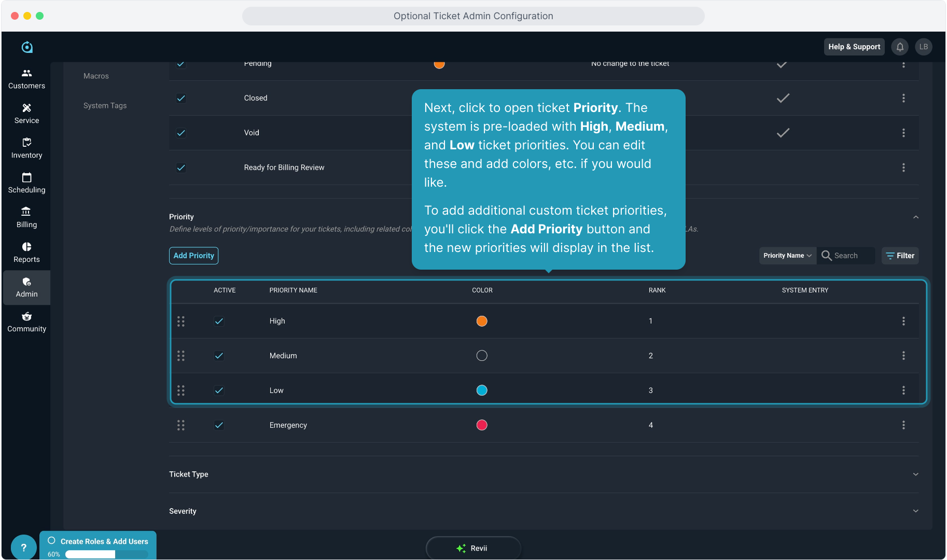Image resolution: width=947 pixels, height=560 pixels.
Task: Click the Add Priority button
Action: coord(193,256)
